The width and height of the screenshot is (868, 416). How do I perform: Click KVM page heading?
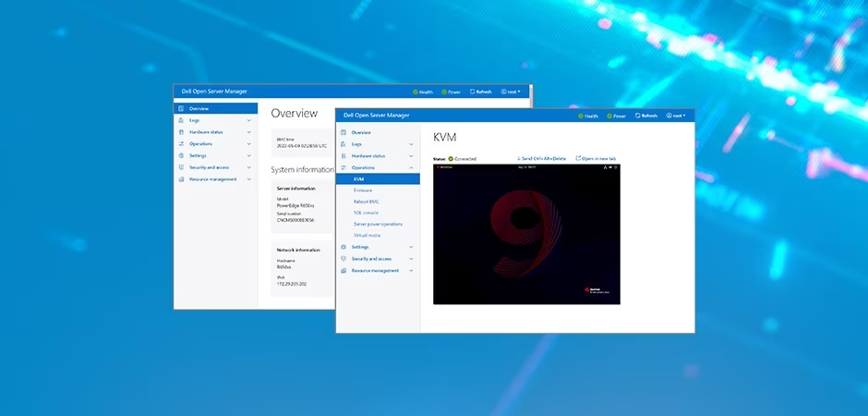pyautogui.click(x=444, y=138)
